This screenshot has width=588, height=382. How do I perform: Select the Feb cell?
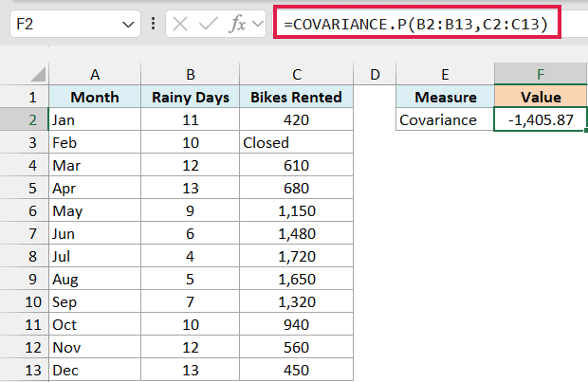[95, 143]
